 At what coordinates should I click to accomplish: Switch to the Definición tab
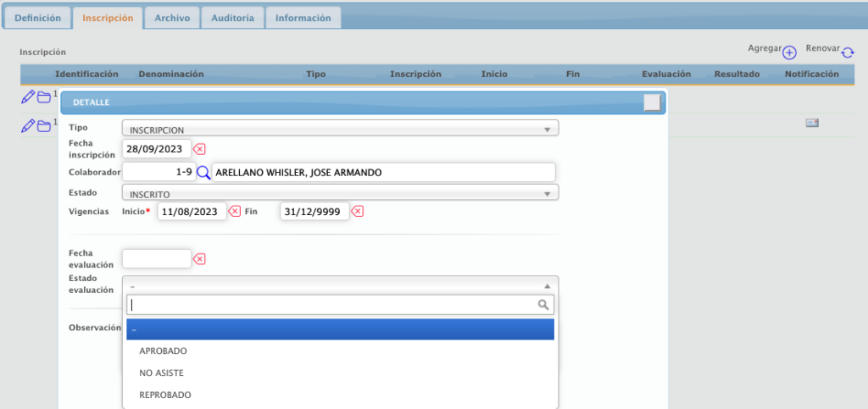point(37,18)
